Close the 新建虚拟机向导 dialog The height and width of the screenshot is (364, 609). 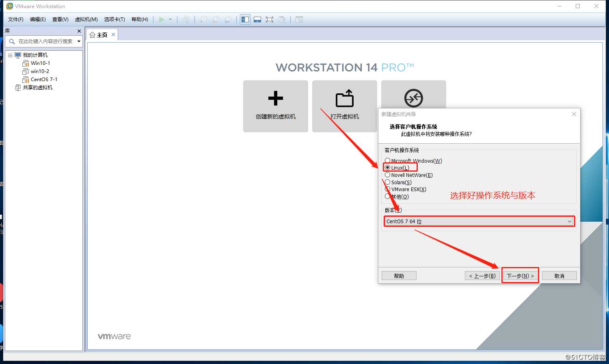click(x=574, y=114)
